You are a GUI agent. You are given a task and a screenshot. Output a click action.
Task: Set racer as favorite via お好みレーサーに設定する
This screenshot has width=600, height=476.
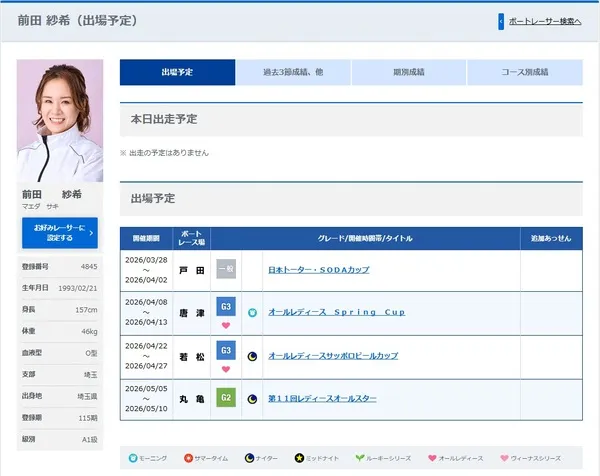(60, 233)
